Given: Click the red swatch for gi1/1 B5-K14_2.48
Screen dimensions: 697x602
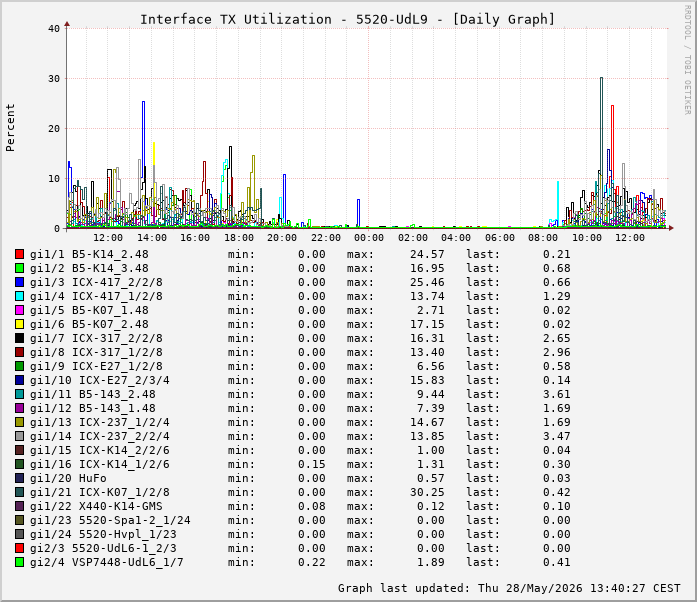Looking at the screenshot, I should click(x=19, y=254).
